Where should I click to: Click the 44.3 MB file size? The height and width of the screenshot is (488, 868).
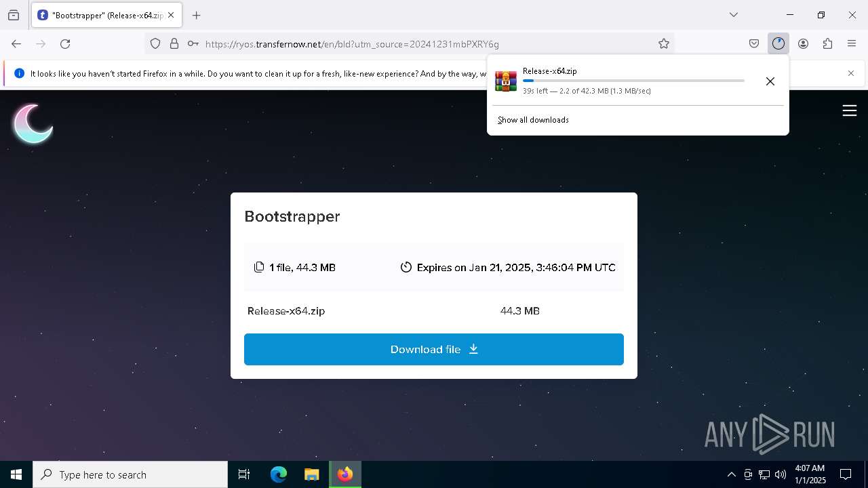click(x=520, y=311)
